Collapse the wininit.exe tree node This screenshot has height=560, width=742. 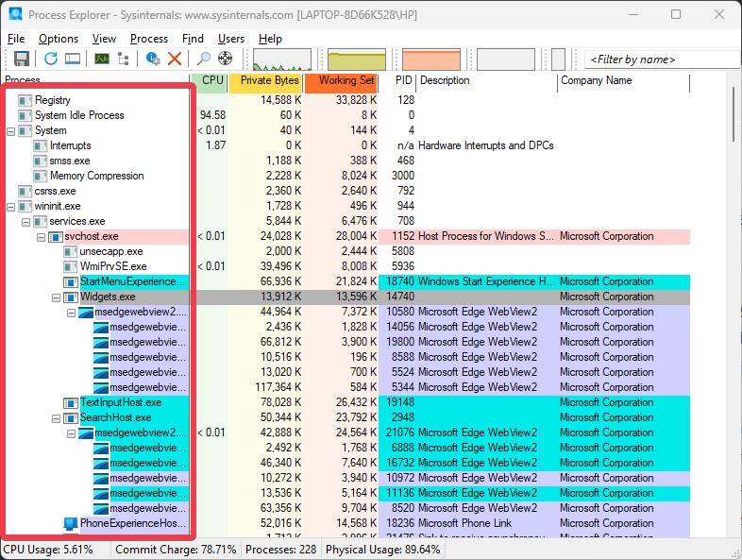click(10, 206)
